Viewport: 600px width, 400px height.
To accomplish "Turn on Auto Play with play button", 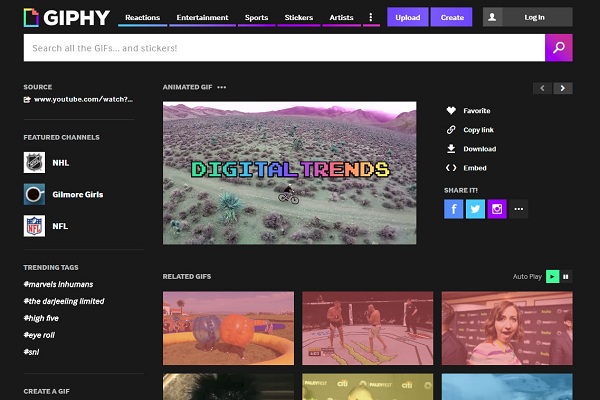I will click(x=552, y=276).
